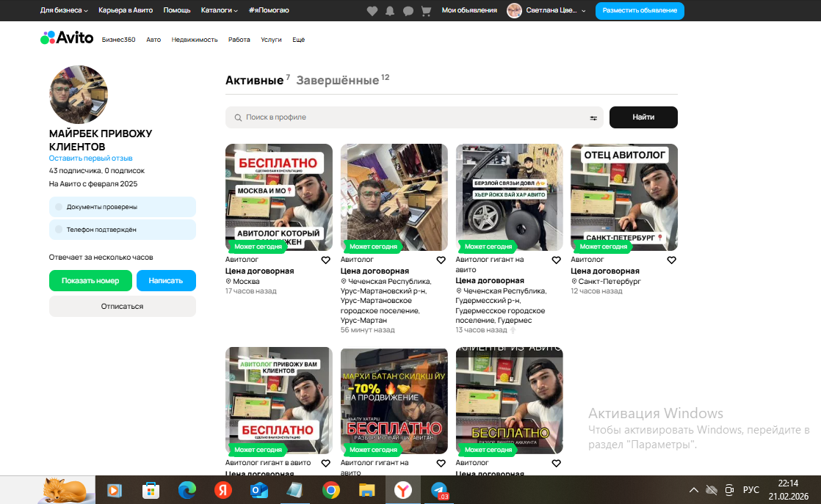Open Outlook in taskbar
This screenshot has height=504, width=821.
(258, 490)
